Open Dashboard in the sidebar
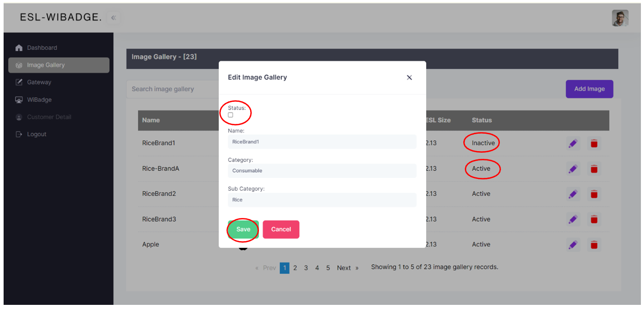The height and width of the screenshot is (310, 644). coord(42,48)
